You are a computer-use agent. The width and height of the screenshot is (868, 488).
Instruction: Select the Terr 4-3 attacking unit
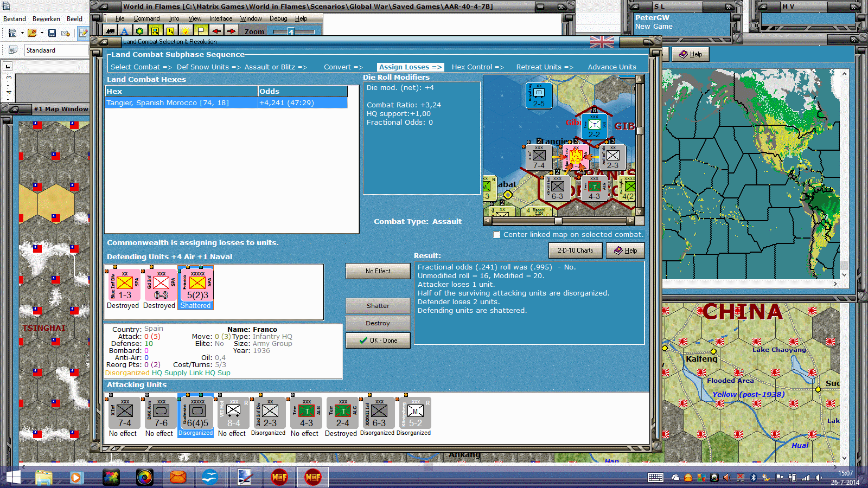(305, 415)
